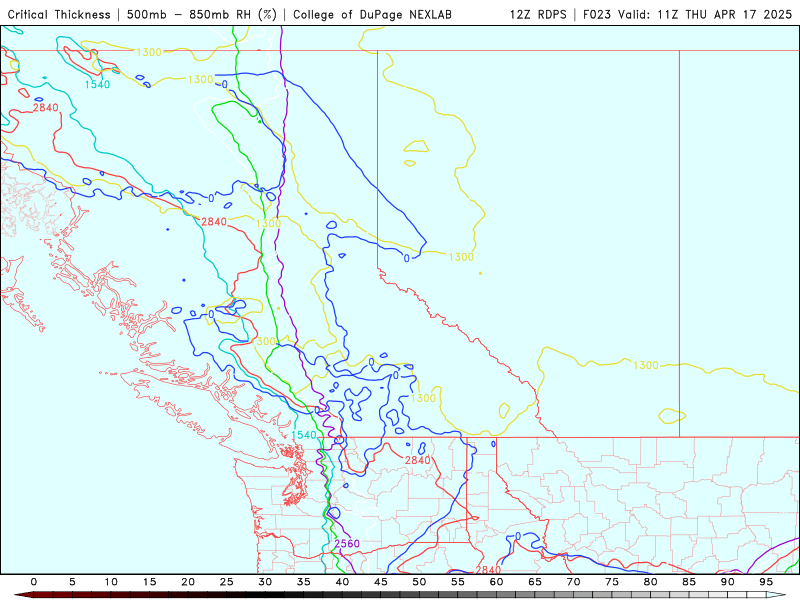The width and height of the screenshot is (800, 600).
Task: Select colorbar value "0" on RH scale
Action: point(34,582)
